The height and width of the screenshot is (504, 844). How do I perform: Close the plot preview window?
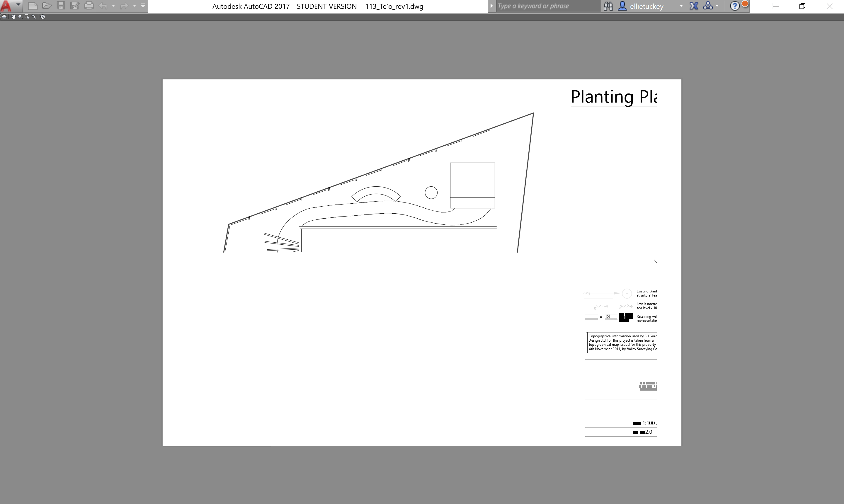[x=43, y=17]
